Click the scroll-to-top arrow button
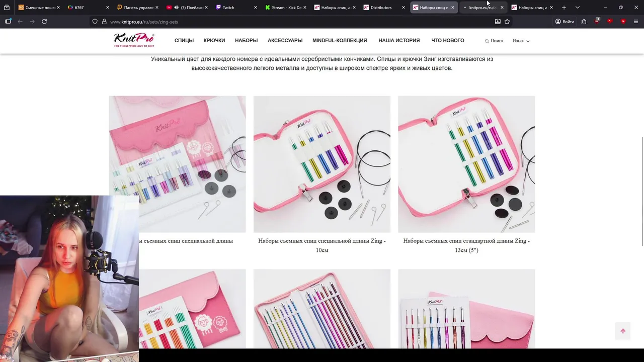 623,331
